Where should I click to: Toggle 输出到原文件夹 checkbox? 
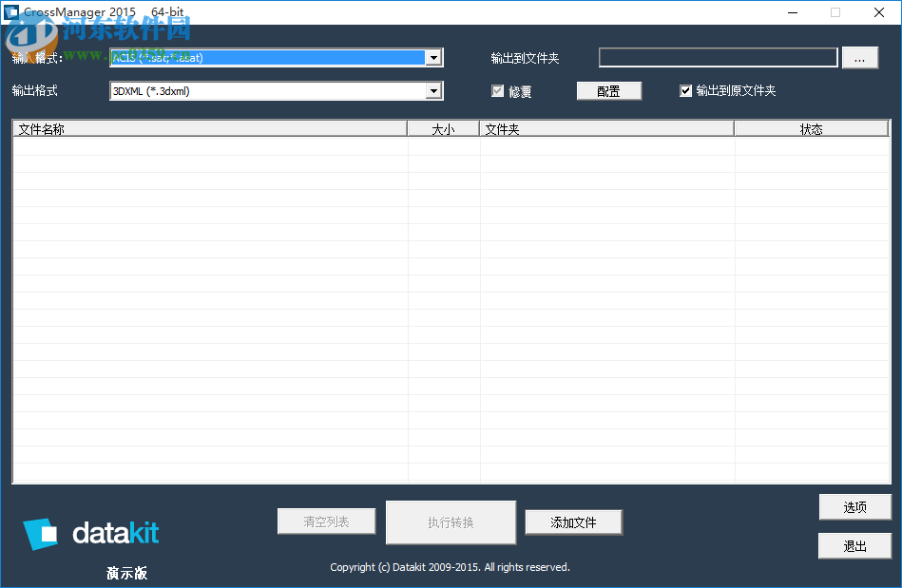[x=685, y=91]
